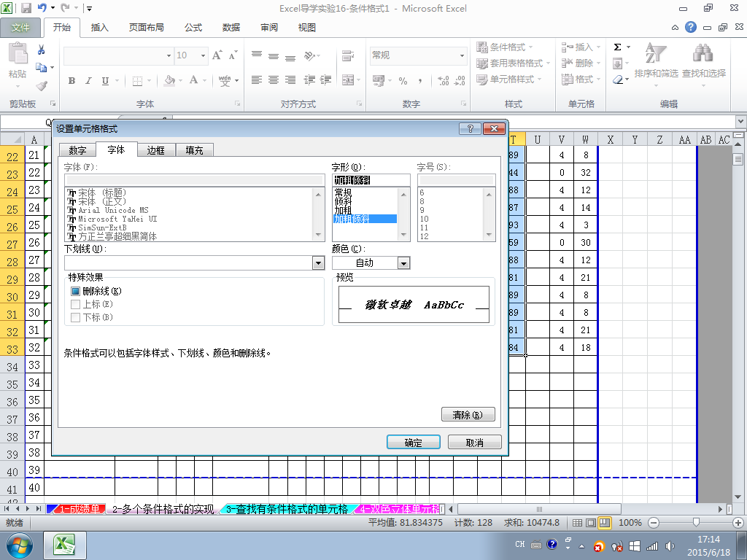Toggle the 上标 superscript checkbox
Screen dimensions: 747x560
[75, 304]
